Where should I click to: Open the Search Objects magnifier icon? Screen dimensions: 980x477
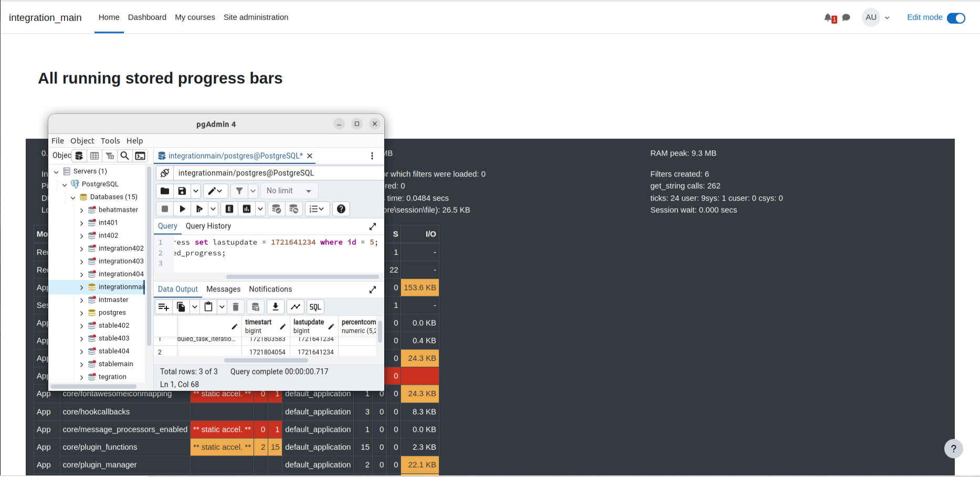(125, 155)
